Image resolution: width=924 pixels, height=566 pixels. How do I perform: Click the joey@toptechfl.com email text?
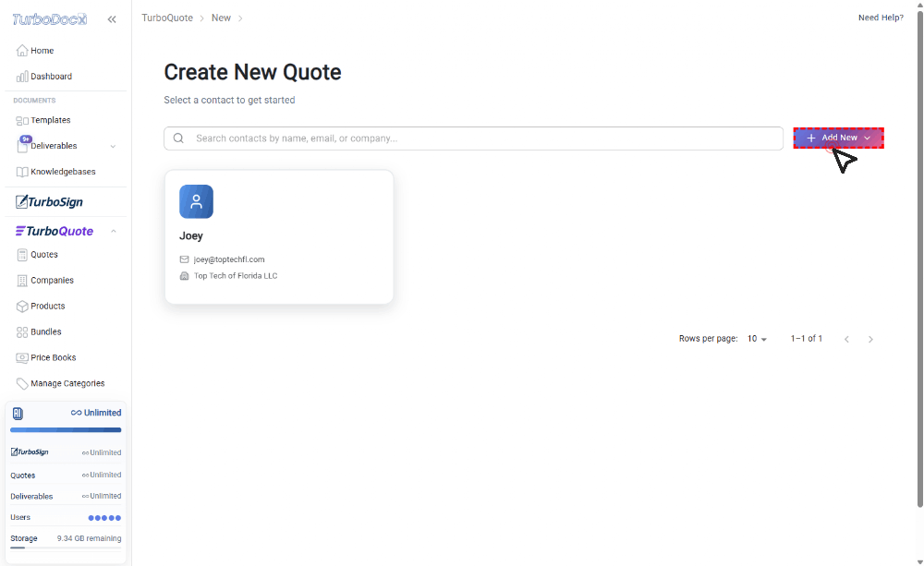click(228, 259)
